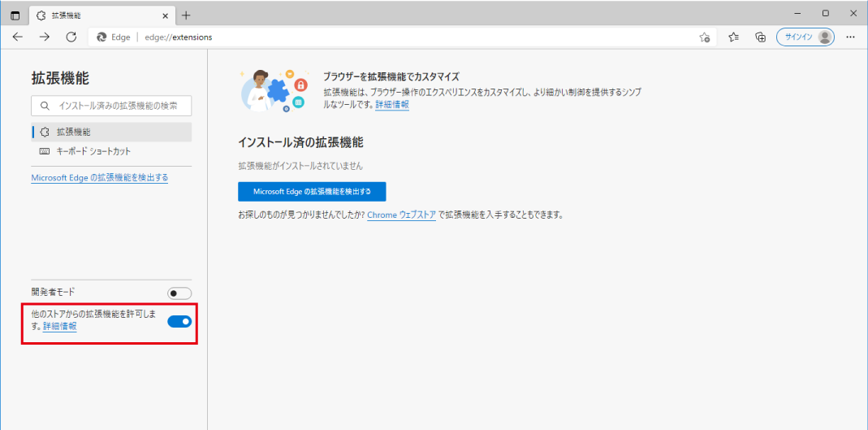Select キーボード ショートカット in the sidebar
The height and width of the screenshot is (430, 868).
(x=111, y=151)
